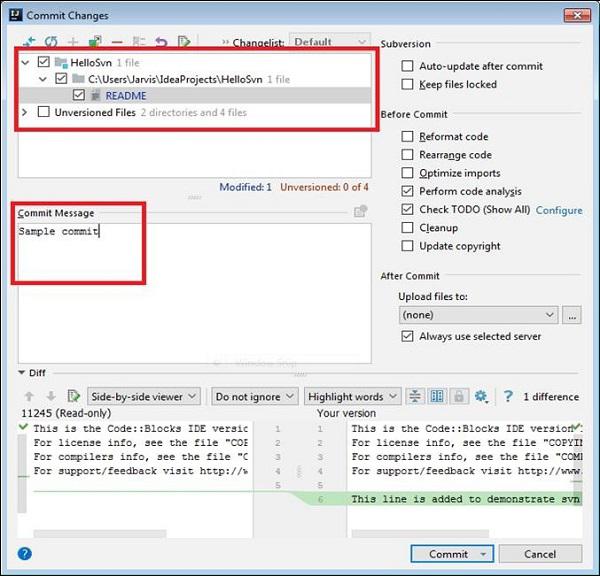
Task: Enable Auto-update after commit
Action: click(407, 66)
